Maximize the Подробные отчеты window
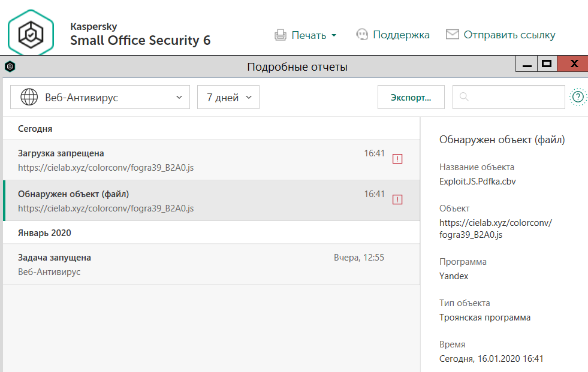Viewport: 588px width, 372px height. coord(546,63)
